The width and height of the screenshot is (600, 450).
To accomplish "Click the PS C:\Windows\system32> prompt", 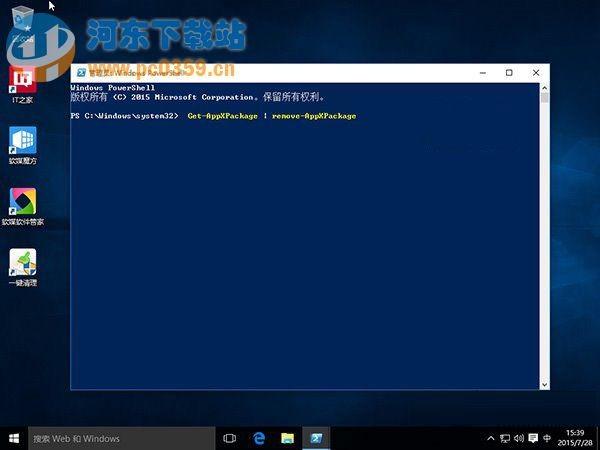I will pyautogui.click(x=124, y=116).
